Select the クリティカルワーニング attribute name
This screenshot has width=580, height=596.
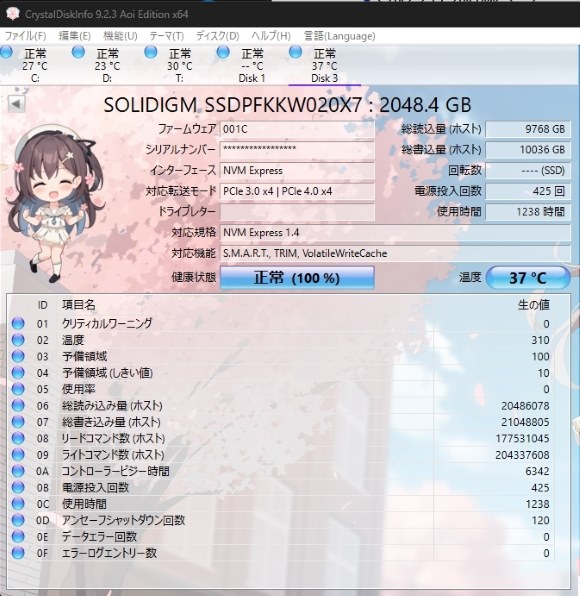click(107, 323)
